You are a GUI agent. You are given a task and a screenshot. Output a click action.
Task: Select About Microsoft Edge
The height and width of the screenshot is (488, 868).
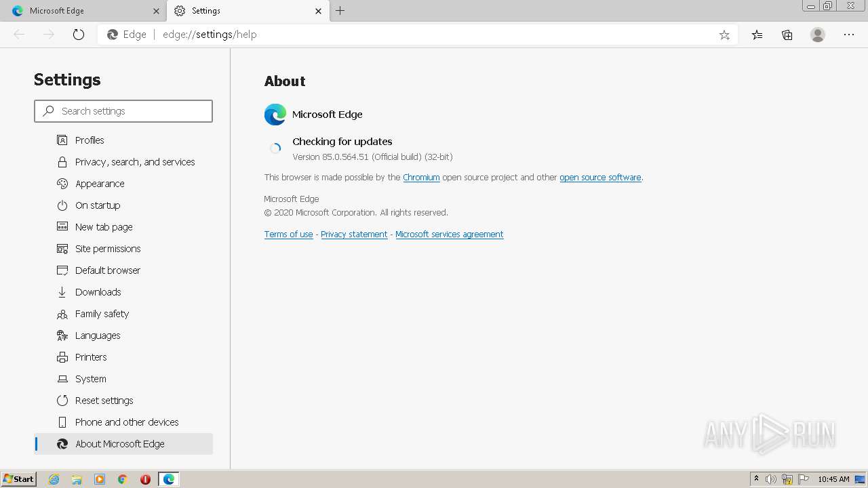coord(123,444)
